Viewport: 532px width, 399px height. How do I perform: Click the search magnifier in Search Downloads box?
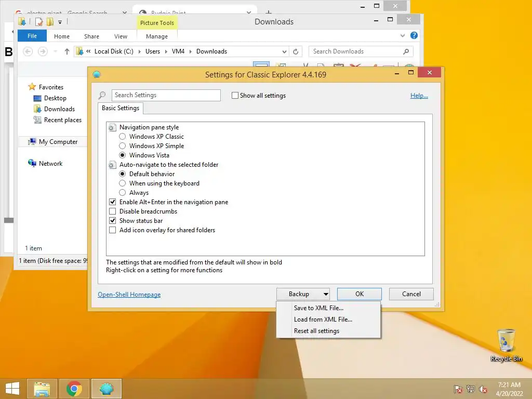(406, 51)
